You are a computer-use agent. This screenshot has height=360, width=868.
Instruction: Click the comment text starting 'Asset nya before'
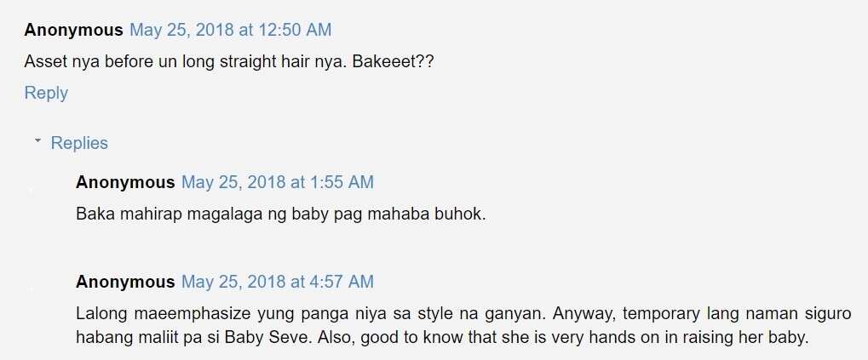[229, 61]
